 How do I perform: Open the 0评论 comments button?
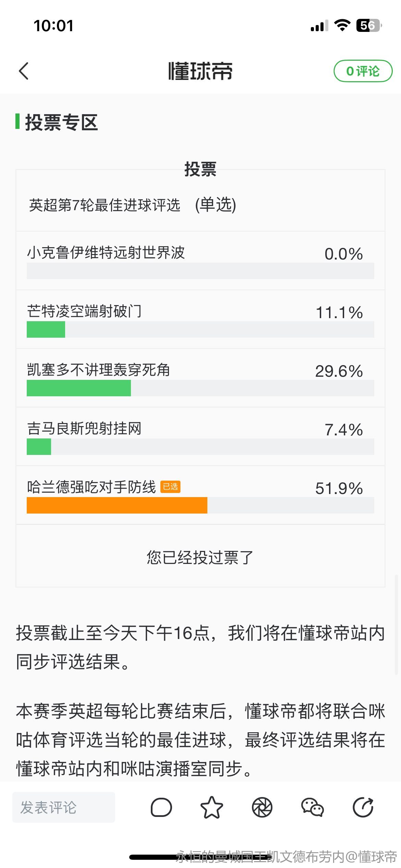[363, 71]
